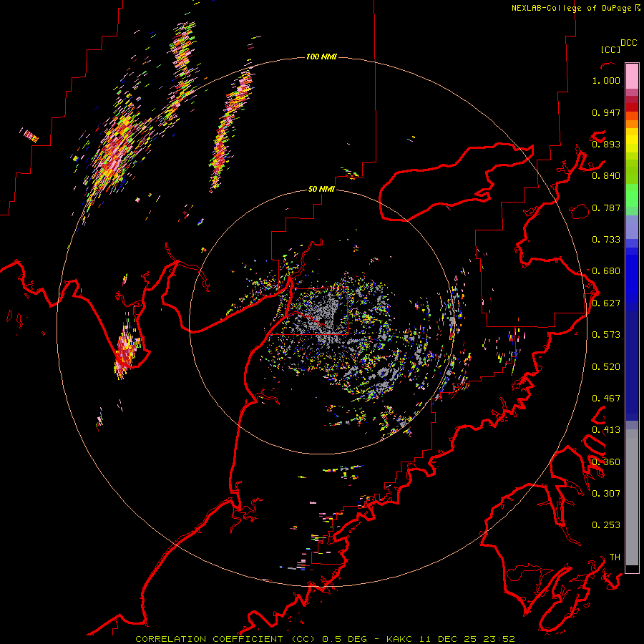Click the 1.000 value on the color scale
The width and height of the screenshot is (644, 644).
[x=606, y=80]
